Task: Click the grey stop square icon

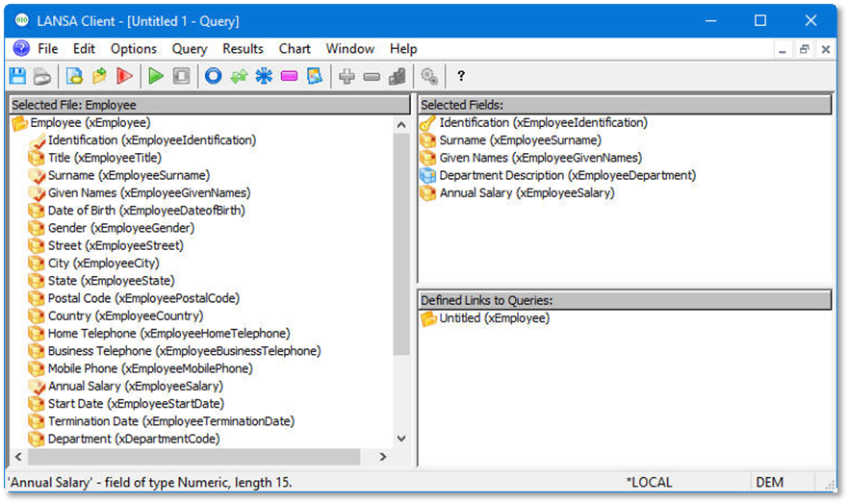Action: point(181,76)
